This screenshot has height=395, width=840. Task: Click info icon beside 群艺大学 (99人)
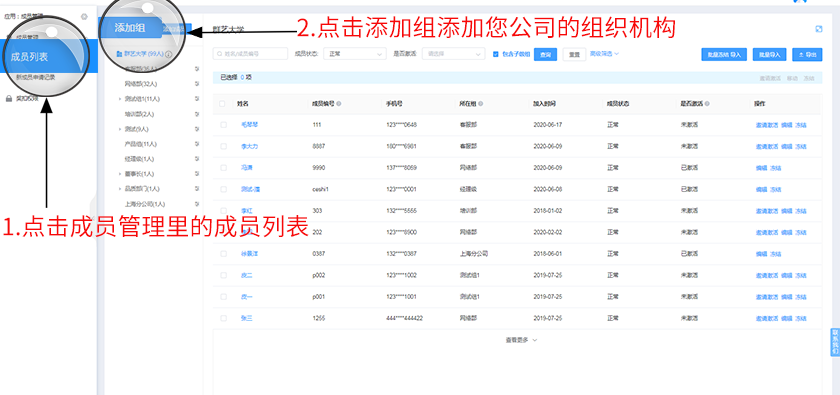coord(169,54)
